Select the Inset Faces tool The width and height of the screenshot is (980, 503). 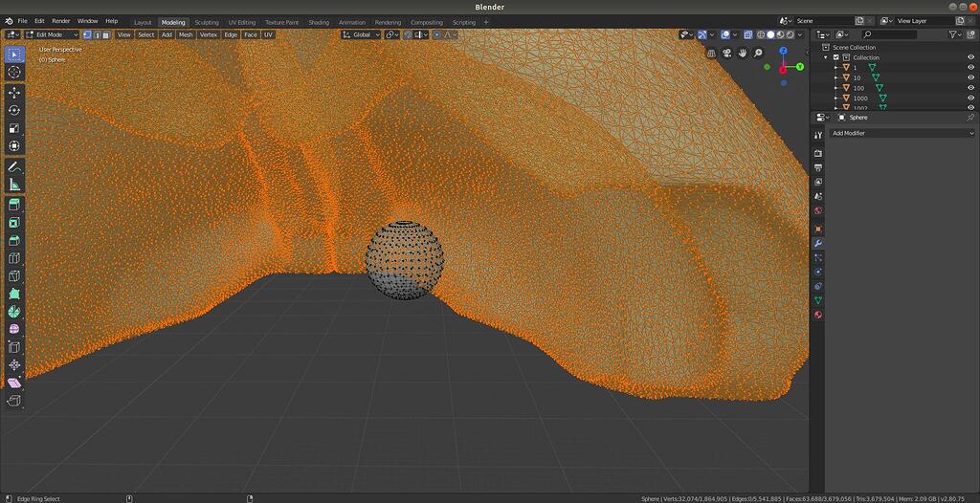14,223
